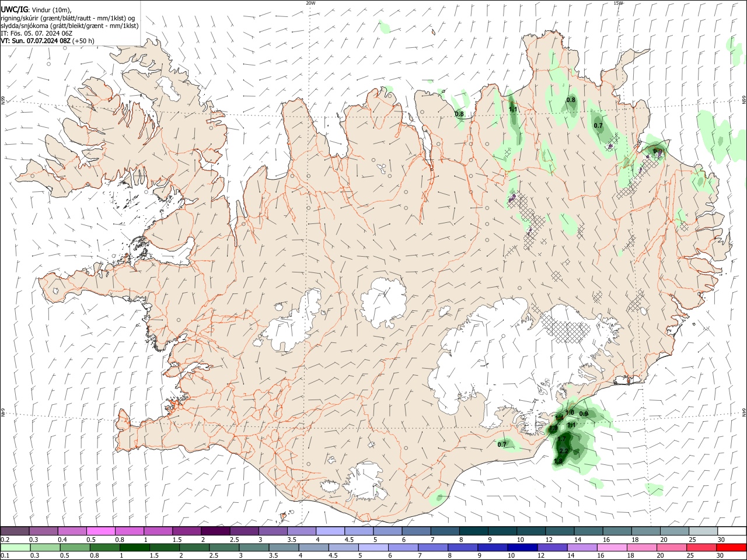Click the dusky purple 0.2 snow swatch
The image size is (747, 560).
pyautogui.click(x=15, y=531)
